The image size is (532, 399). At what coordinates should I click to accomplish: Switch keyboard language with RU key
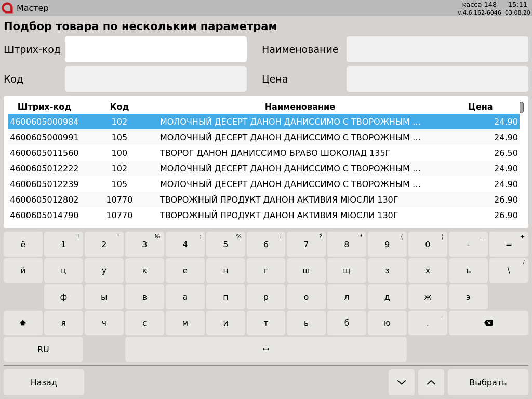click(x=43, y=350)
